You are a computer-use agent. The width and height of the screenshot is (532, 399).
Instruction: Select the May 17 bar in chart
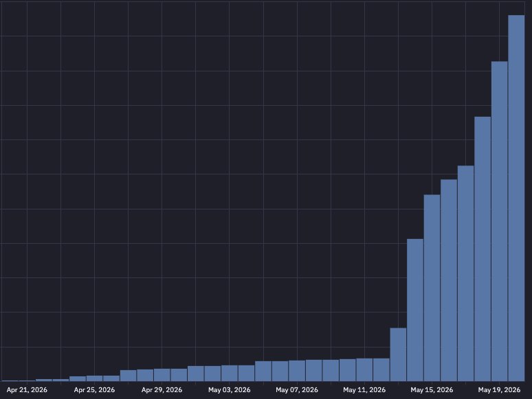point(465,273)
